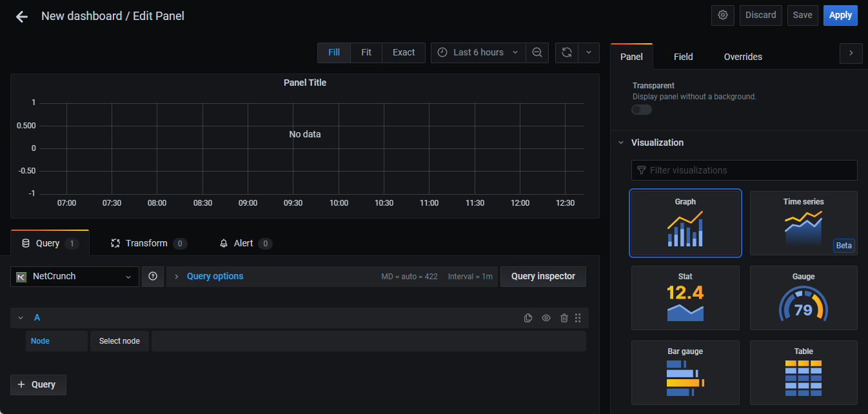This screenshot has height=414, width=868.
Task: Switch to the Query tab
Action: 50,243
